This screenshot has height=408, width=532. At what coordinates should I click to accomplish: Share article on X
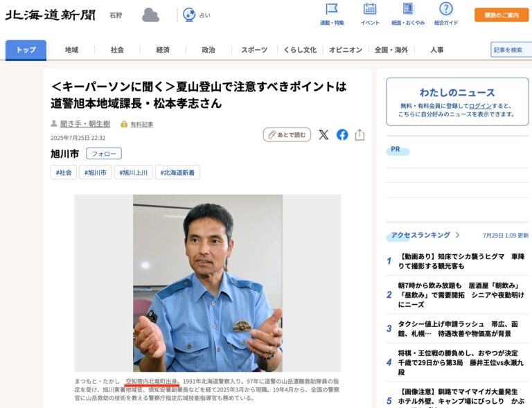pyautogui.click(x=323, y=135)
